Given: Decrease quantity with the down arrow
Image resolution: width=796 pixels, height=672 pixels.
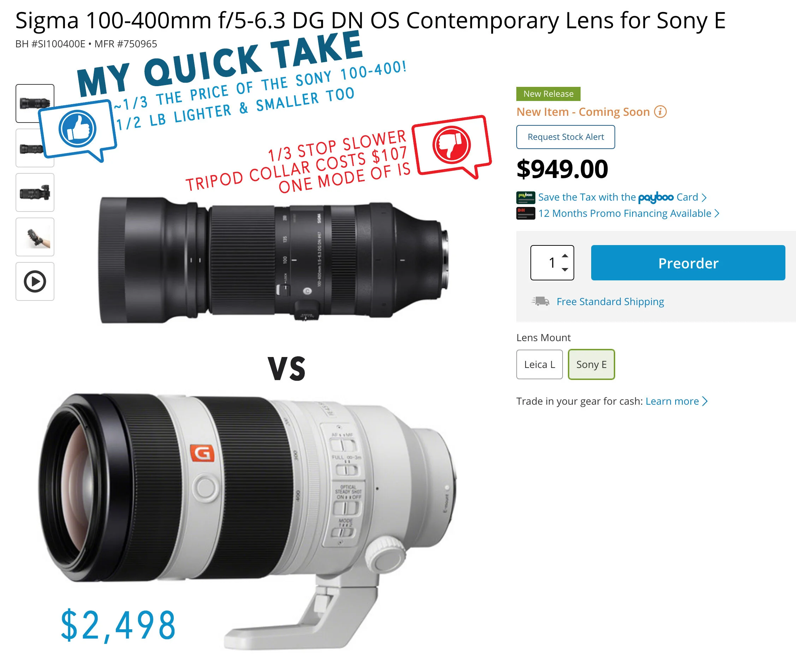Looking at the screenshot, I should click(x=565, y=269).
